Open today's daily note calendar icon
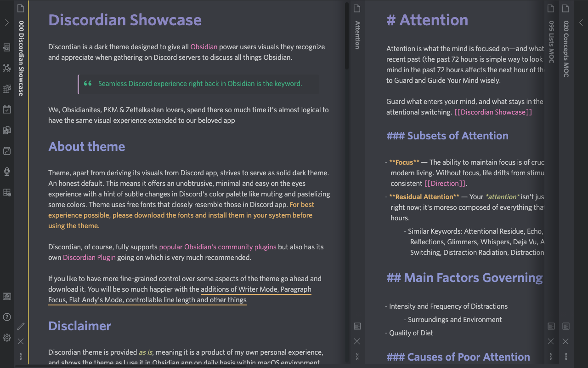Screen dimensions: 588x368 (7, 109)
